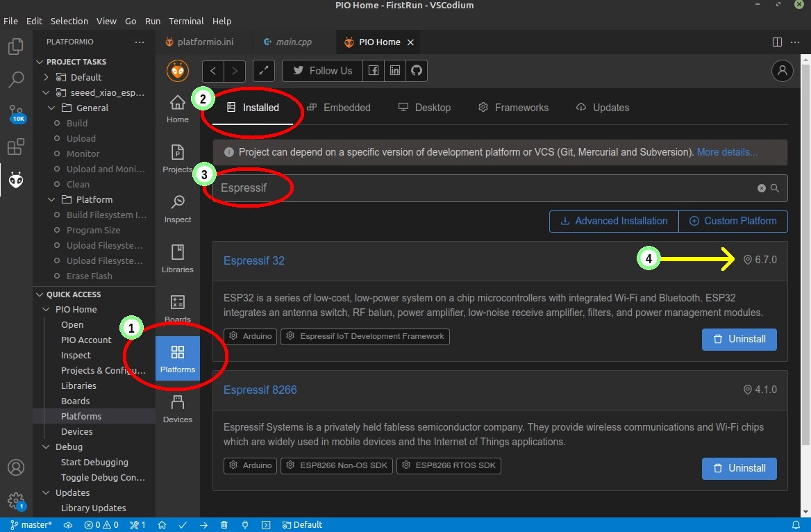811x532 pixels.
Task: Open Devices icon in PIO sidebar
Action: pyautogui.click(x=178, y=408)
